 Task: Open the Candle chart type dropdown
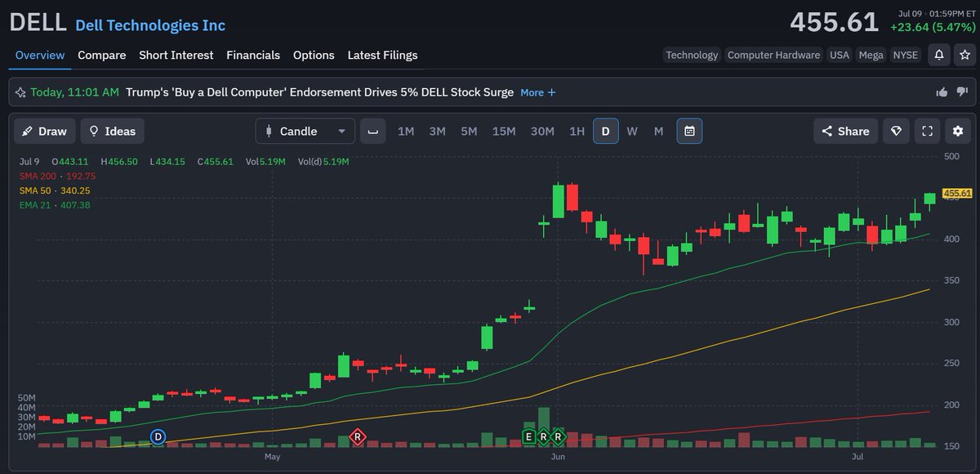305,131
